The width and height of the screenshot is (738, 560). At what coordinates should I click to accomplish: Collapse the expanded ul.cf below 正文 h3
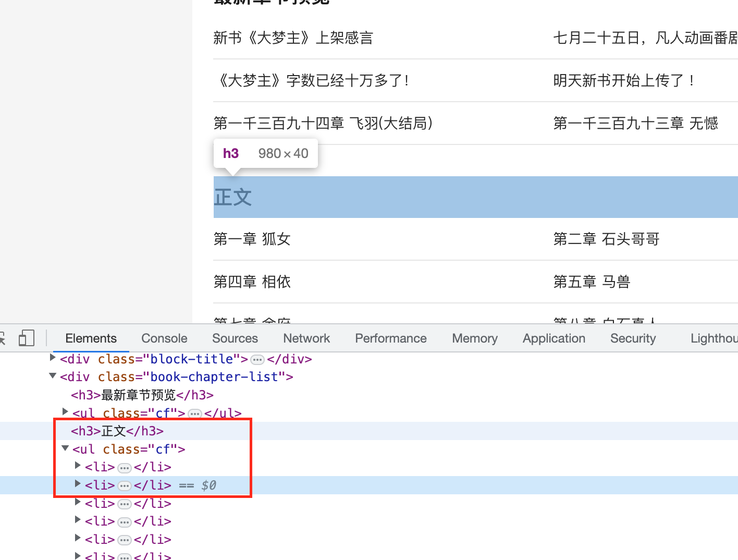(x=65, y=448)
